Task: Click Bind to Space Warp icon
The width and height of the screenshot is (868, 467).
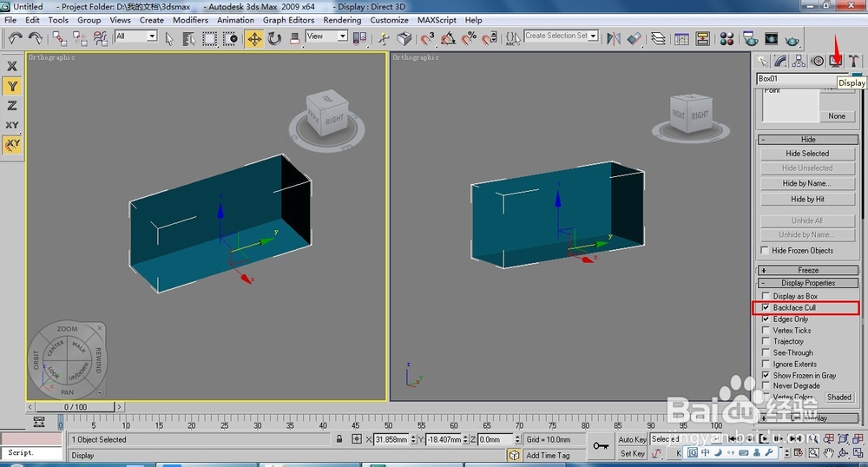Action: pos(100,38)
